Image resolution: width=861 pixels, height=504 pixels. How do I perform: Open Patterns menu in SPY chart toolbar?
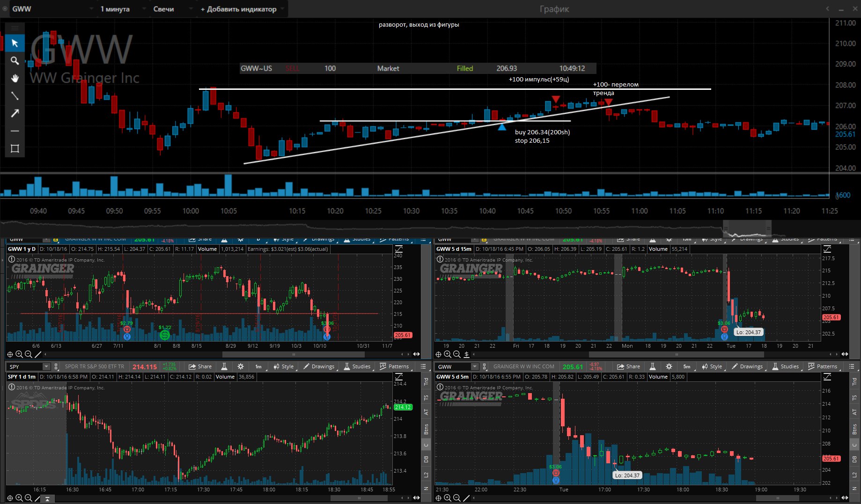click(394, 366)
